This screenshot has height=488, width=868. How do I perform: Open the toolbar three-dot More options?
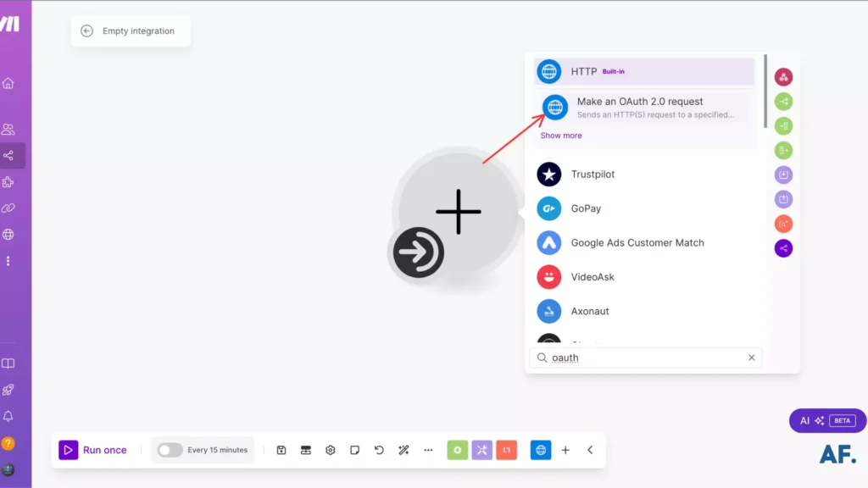(x=428, y=450)
